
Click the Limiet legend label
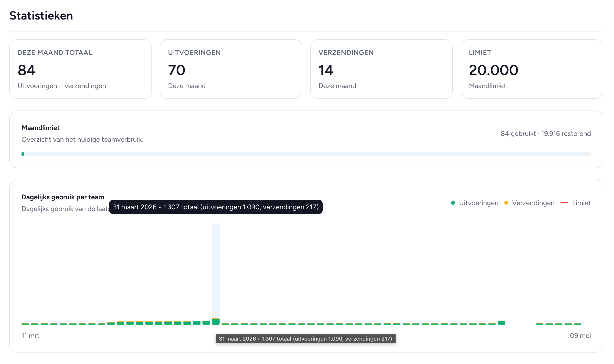coord(582,203)
